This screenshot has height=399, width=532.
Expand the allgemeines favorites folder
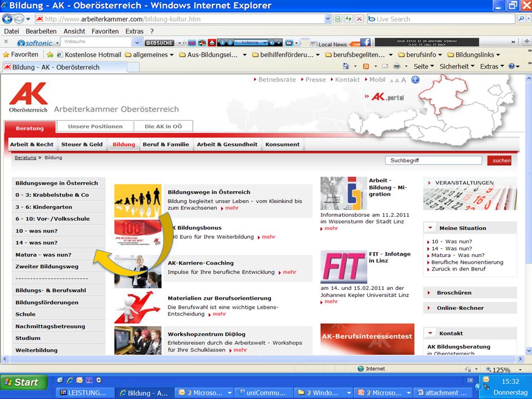[149, 55]
